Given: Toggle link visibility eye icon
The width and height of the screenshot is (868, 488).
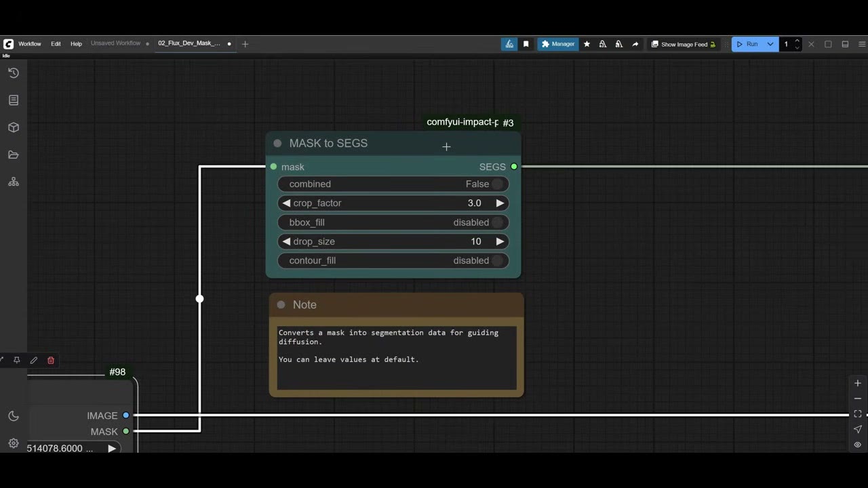Looking at the screenshot, I should 858,445.
